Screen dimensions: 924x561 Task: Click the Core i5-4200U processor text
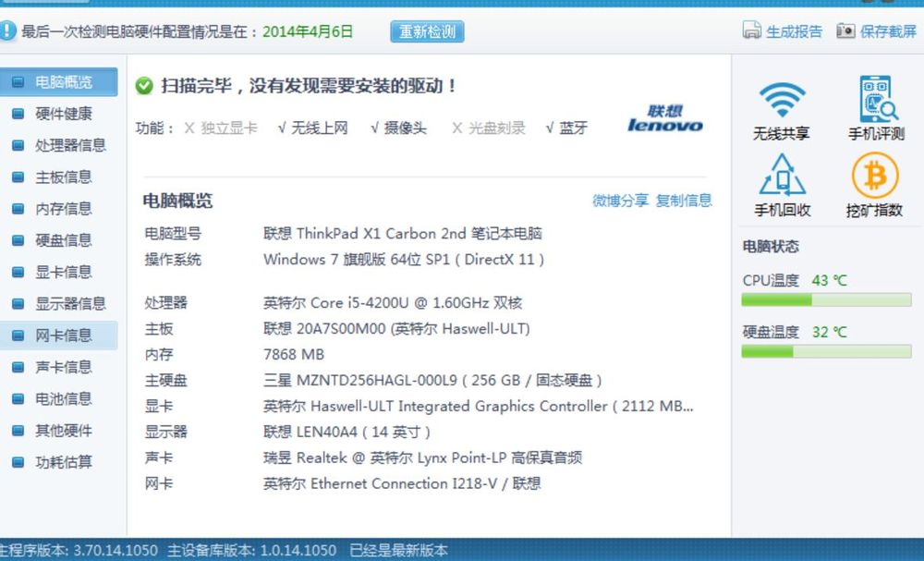393,303
